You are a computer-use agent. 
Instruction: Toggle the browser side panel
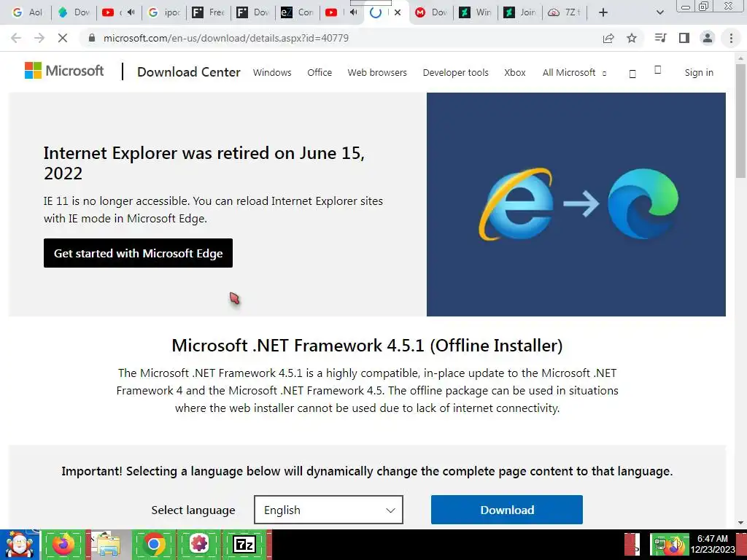coord(684,38)
